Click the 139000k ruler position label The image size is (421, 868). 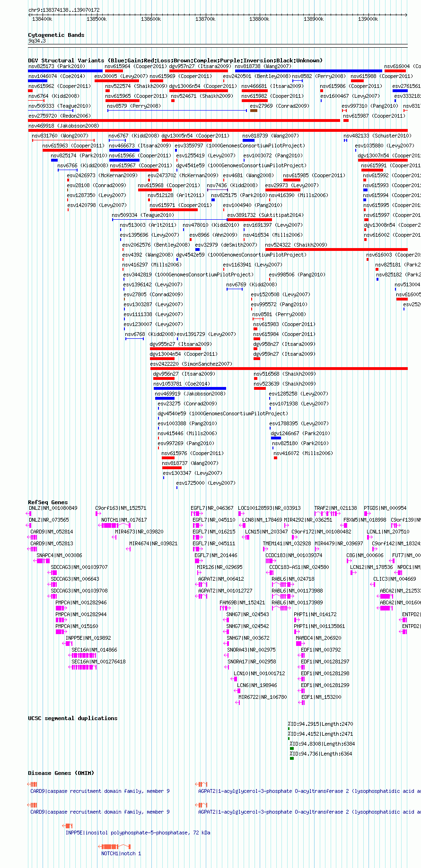(x=368, y=19)
